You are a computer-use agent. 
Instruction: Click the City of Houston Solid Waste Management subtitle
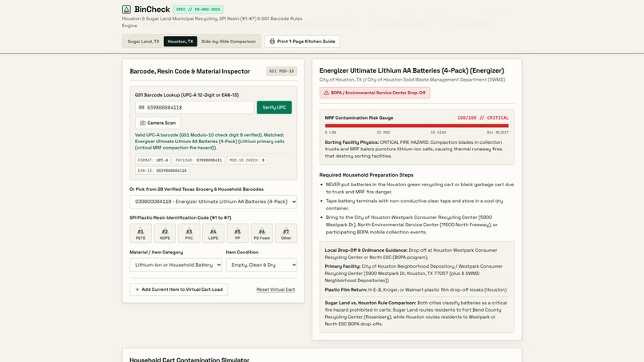coord(412,80)
